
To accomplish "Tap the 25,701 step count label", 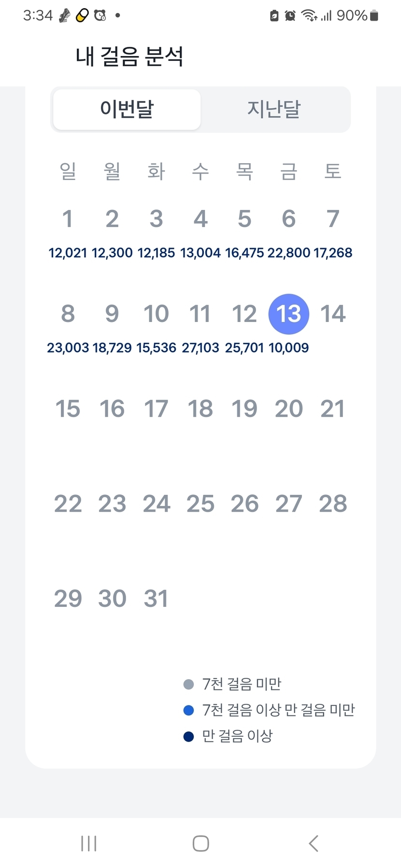I will click(244, 348).
